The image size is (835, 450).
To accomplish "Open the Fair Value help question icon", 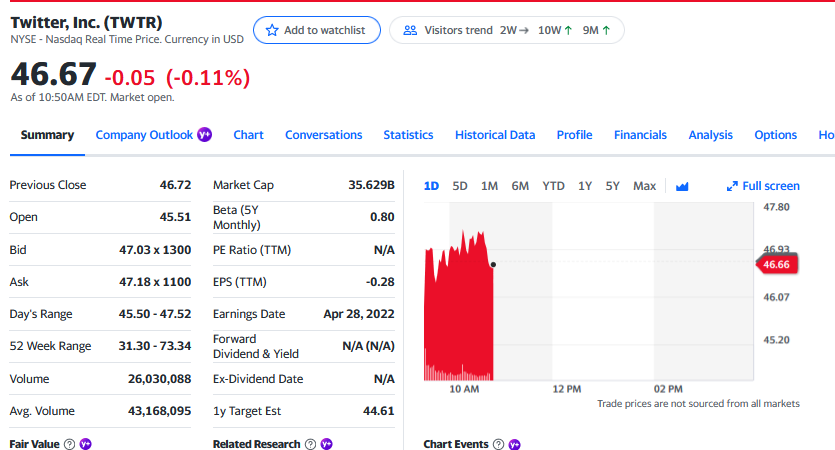I will 70,444.
